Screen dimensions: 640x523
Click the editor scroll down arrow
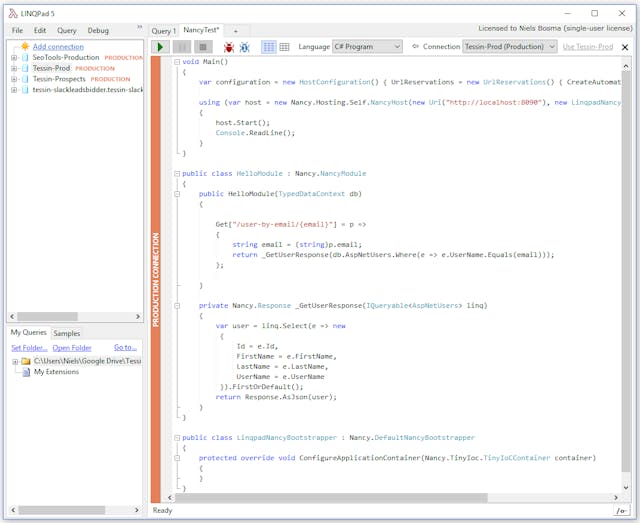tap(626, 487)
